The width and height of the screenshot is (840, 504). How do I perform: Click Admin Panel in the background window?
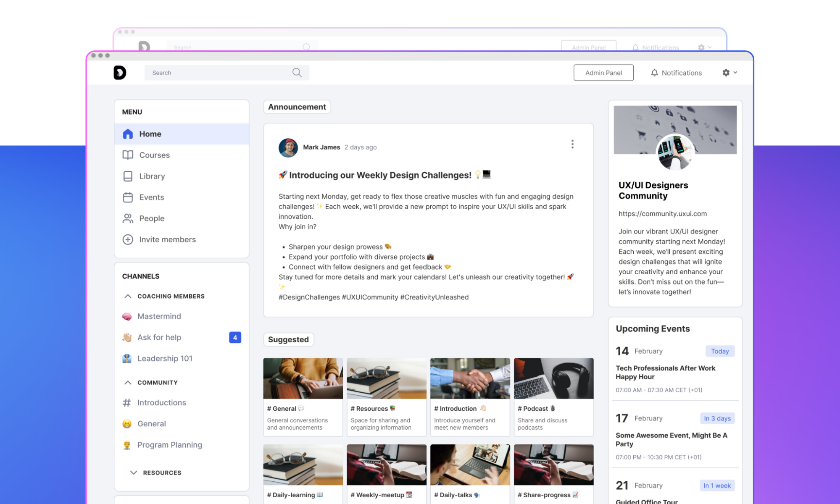coord(589,46)
